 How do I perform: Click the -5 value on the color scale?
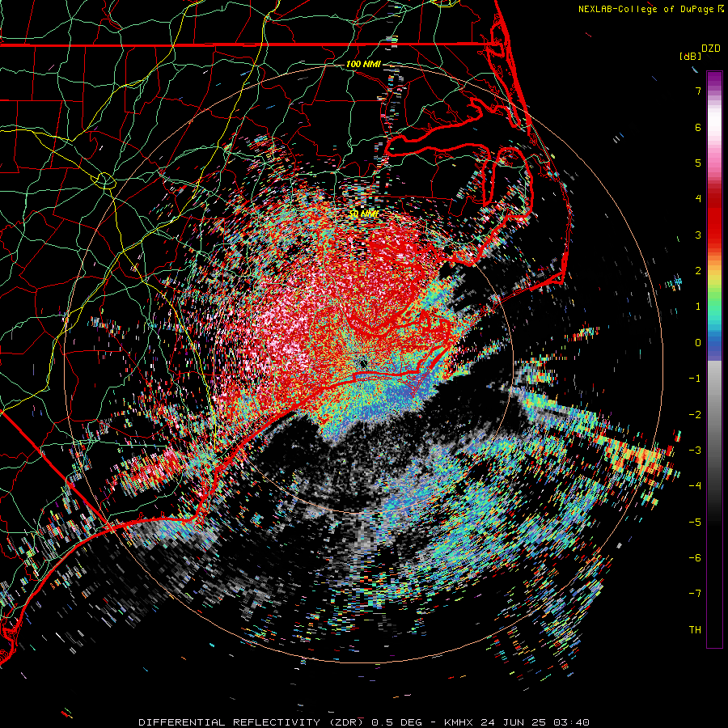pyautogui.click(x=695, y=523)
